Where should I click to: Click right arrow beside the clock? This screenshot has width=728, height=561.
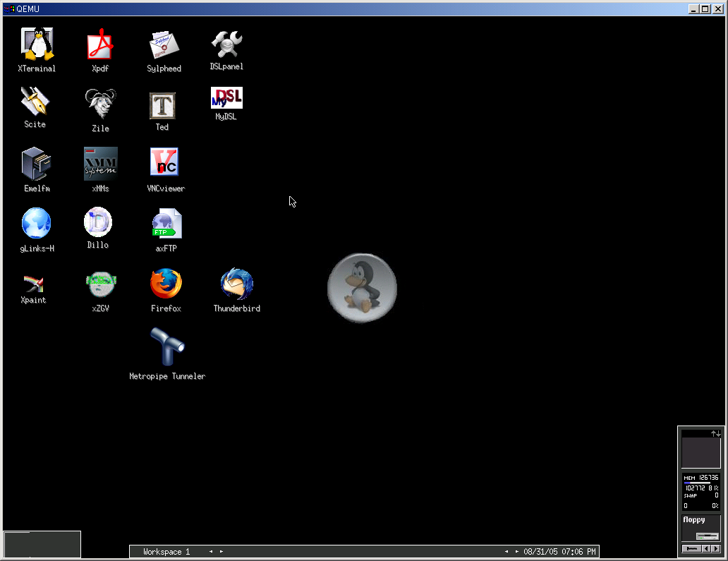tap(517, 552)
